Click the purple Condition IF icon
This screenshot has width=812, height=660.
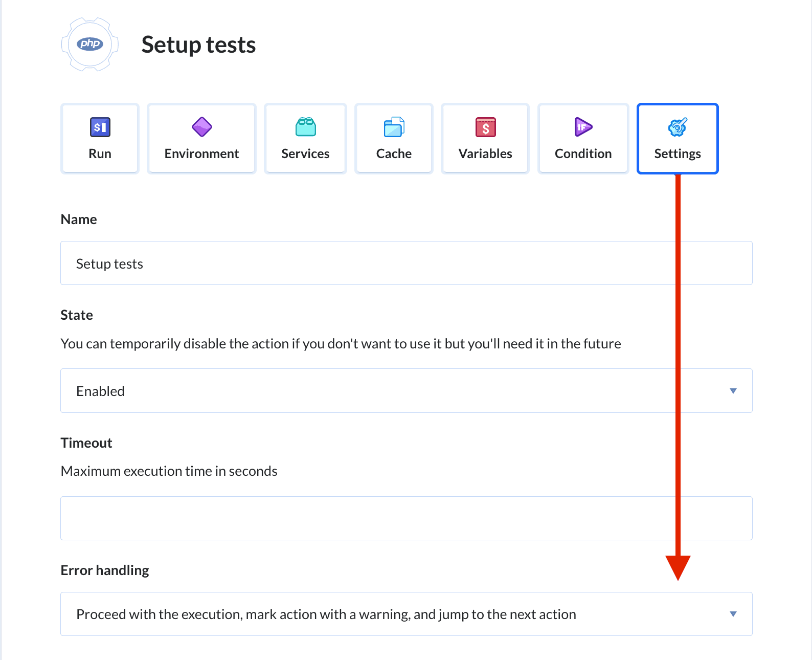click(583, 127)
